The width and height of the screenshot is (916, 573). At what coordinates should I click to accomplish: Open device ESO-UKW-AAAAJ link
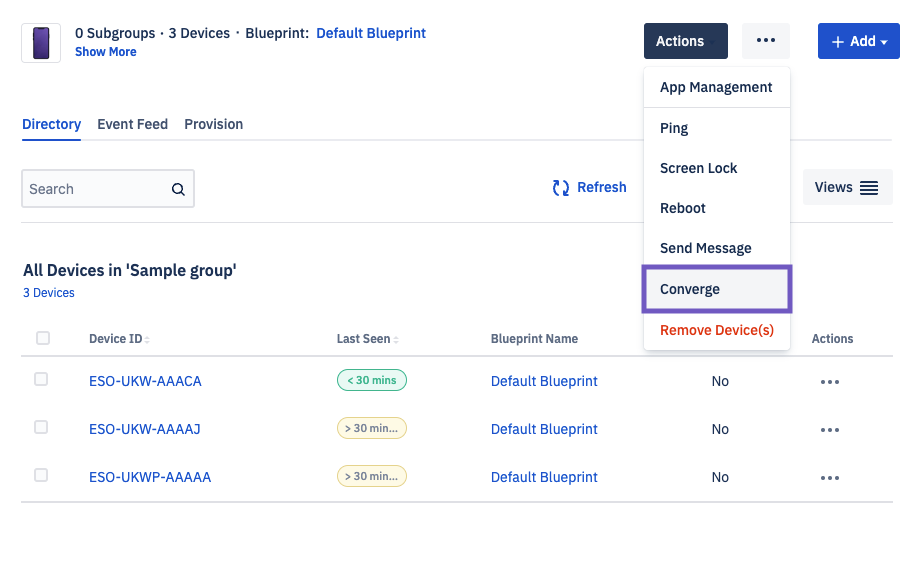[144, 429]
